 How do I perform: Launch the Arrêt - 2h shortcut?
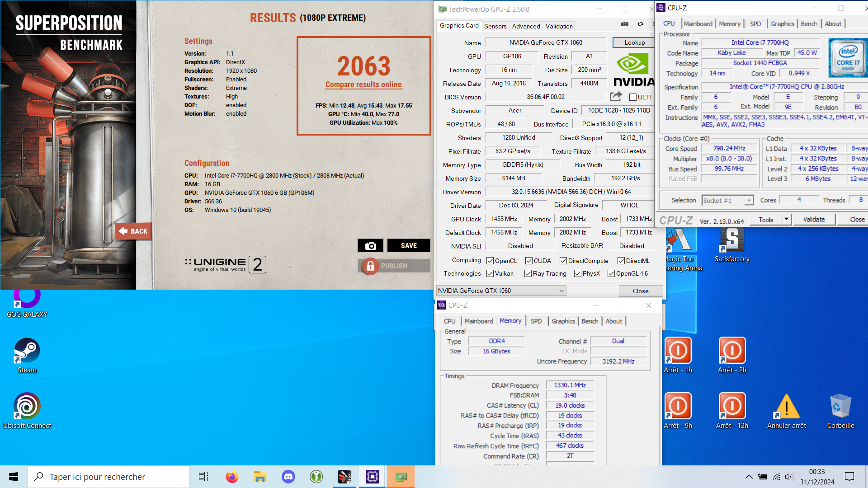732,356
